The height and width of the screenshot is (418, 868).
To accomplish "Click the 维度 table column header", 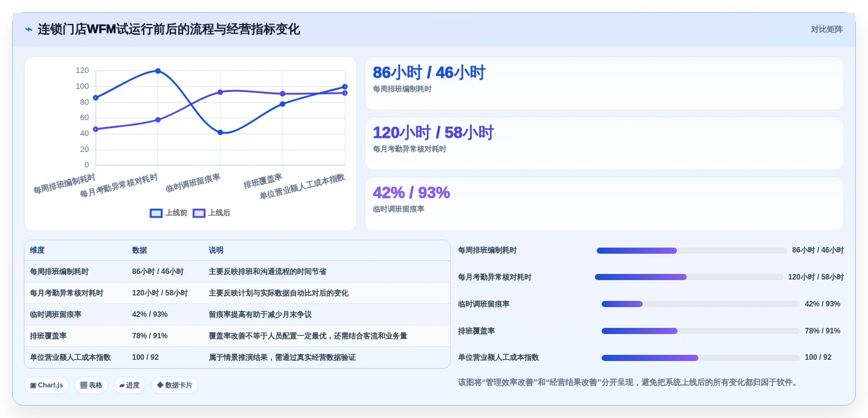I will pos(37,251).
